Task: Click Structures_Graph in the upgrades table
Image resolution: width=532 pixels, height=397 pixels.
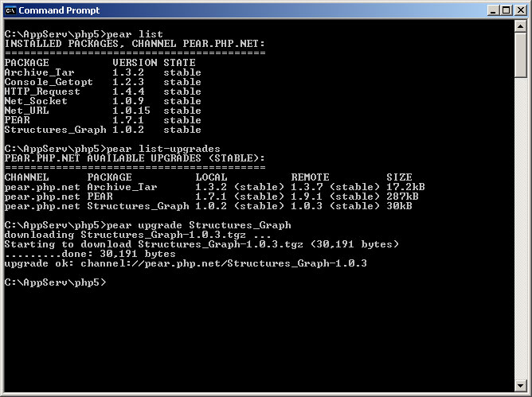Action: point(138,206)
